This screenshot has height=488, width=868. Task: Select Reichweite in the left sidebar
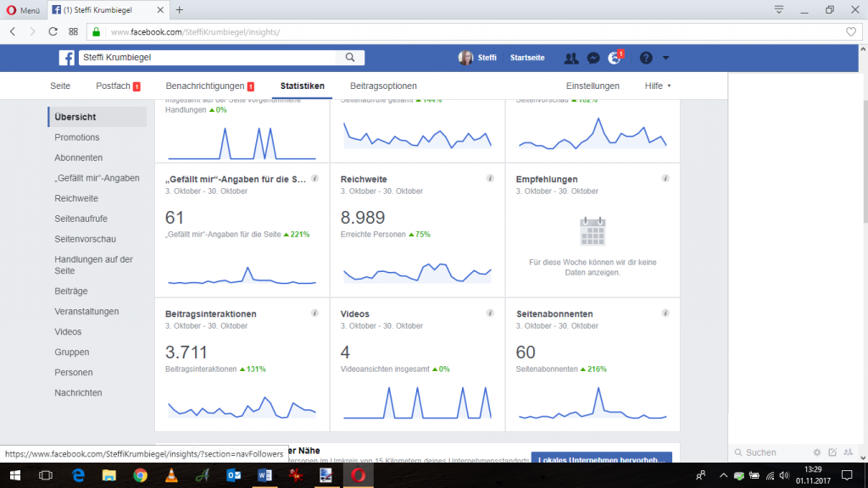pyautogui.click(x=76, y=198)
